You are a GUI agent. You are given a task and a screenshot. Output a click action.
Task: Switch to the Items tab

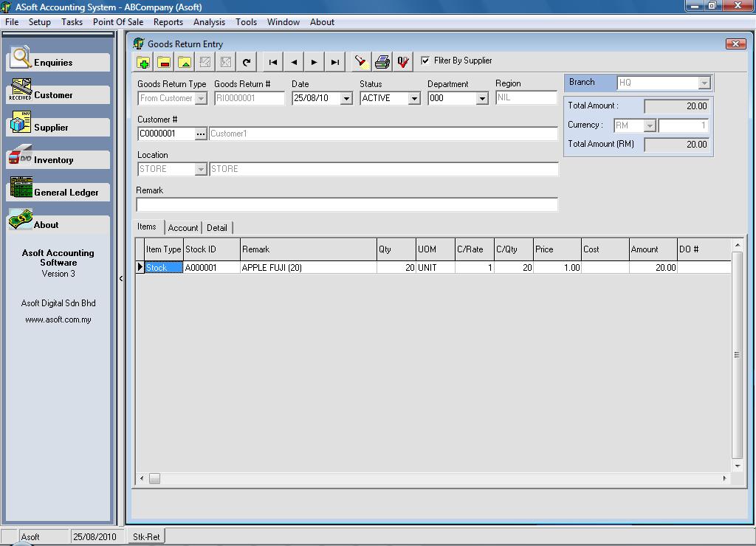(x=147, y=227)
